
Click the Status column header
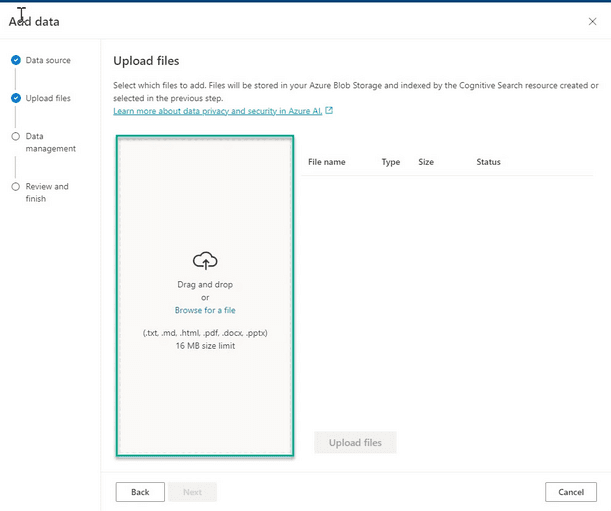point(488,162)
